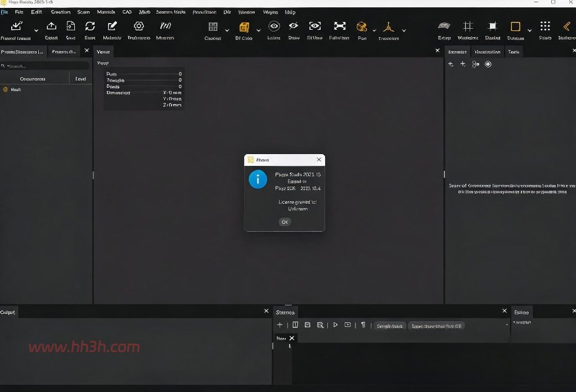Click the eye-in-brackets view icon

tap(315, 26)
